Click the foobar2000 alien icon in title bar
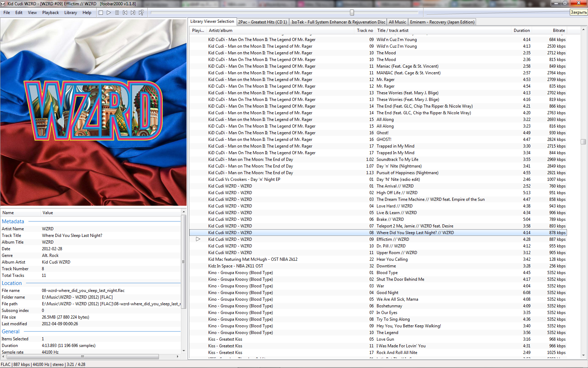 coord(3,4)
